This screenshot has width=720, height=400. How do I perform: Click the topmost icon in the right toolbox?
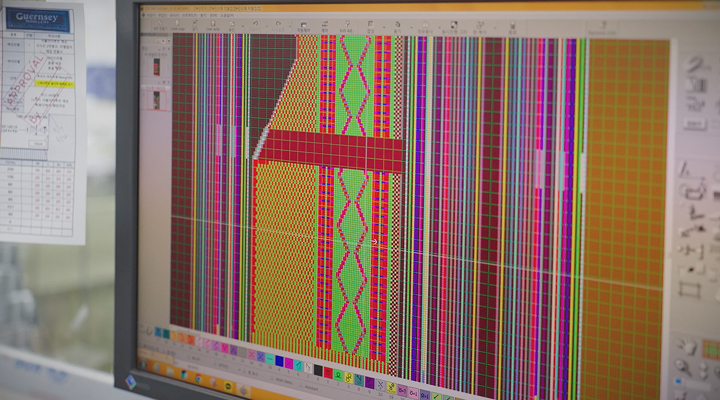click(x=697, y=63)
